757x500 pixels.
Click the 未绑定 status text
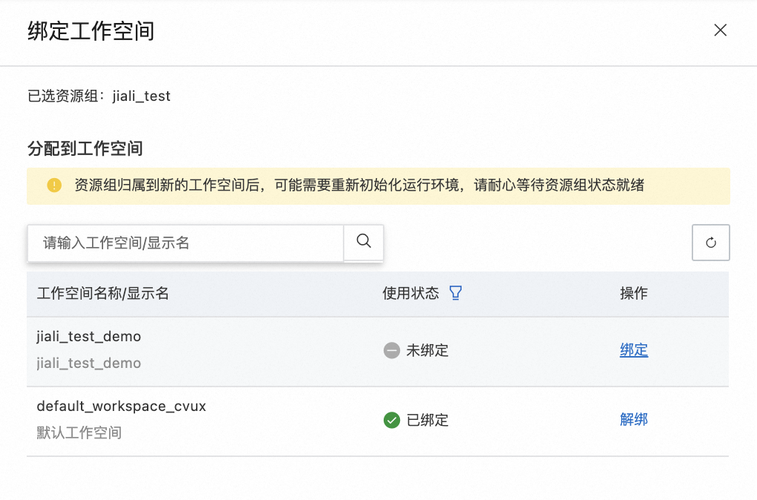(427, 351)
